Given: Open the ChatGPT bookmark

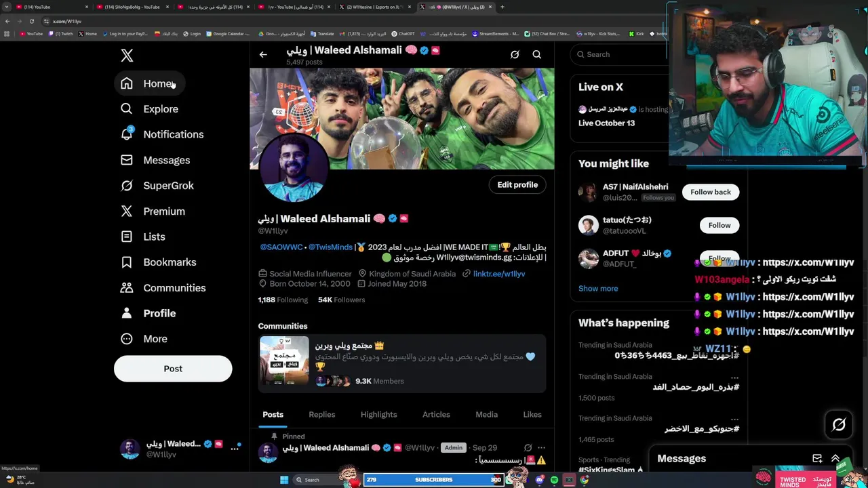Looking at the screenshot, I should point(403,33).
